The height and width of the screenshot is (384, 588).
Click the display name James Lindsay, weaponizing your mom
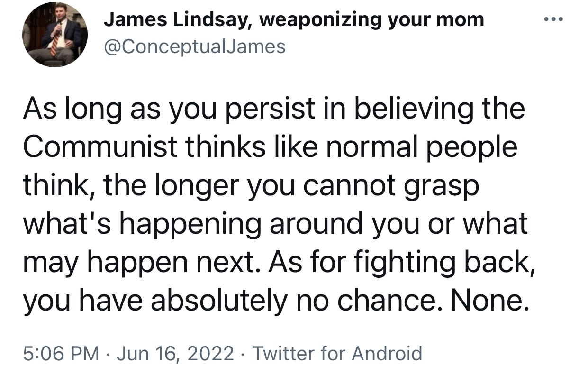point(294,20)
